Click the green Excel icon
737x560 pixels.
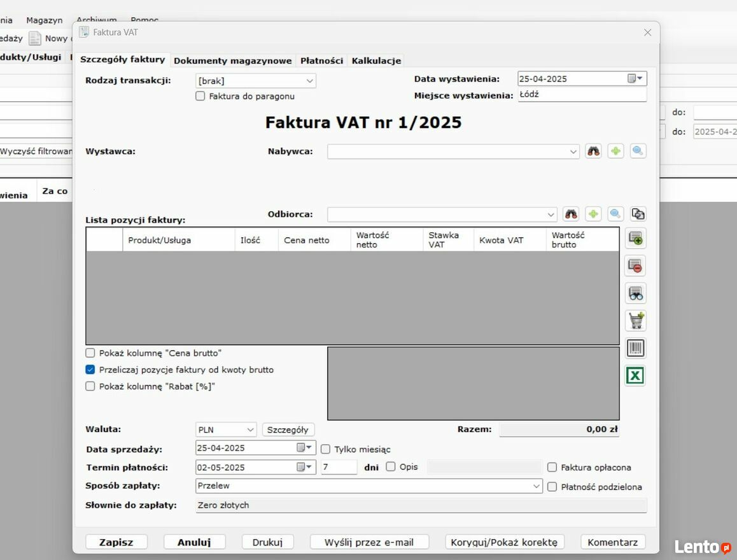[635, 375]
